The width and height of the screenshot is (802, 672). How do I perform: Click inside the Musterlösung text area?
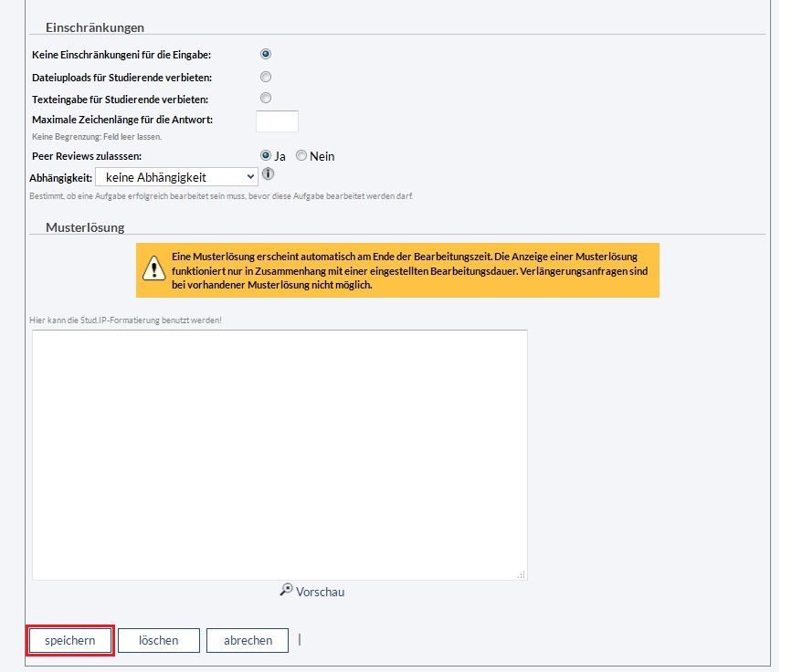(280, 454)
